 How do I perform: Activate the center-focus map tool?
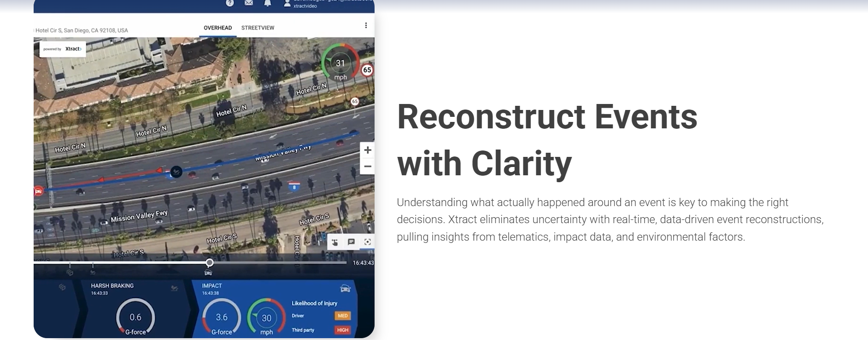[x=367, y=242]
